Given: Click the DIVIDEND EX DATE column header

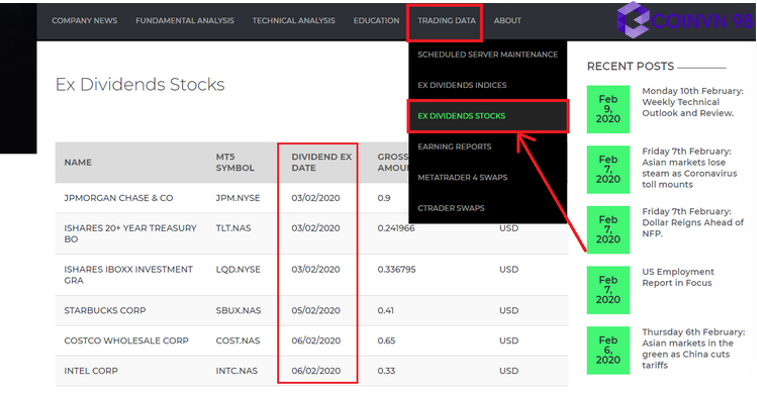Looking at the screenshot, I should point(322,162).
